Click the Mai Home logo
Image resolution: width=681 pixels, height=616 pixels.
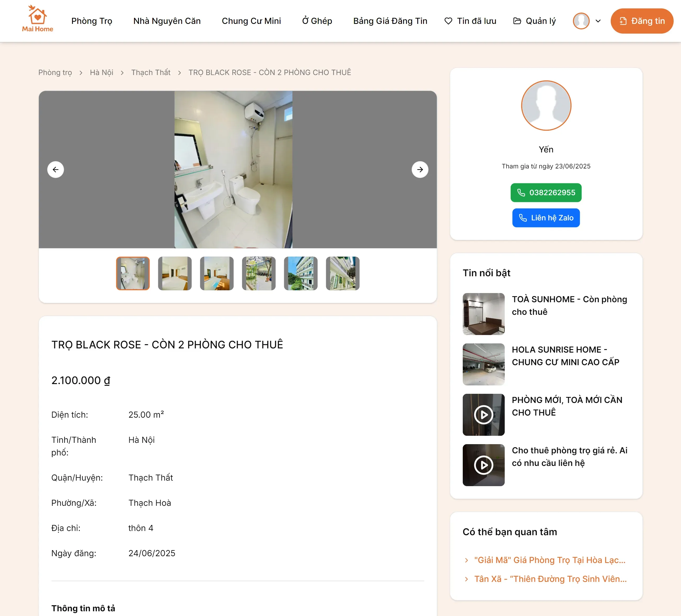pos(38,19)
